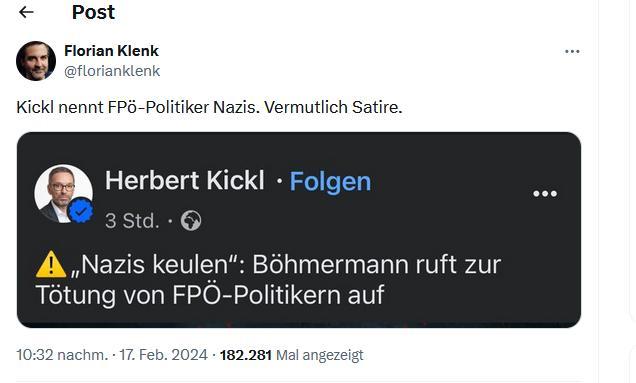This screenshot has width=636, height=383.
Task: Click tweet text 'Kickl nennt FPö-Politiker Nazis'
Action: (x=137, y=108)
